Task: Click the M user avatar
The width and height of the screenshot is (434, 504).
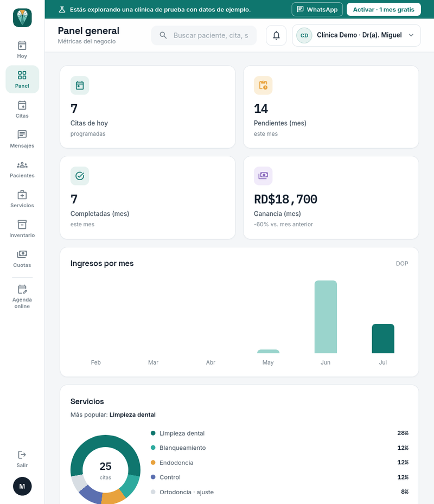Action: click(22, 486)
